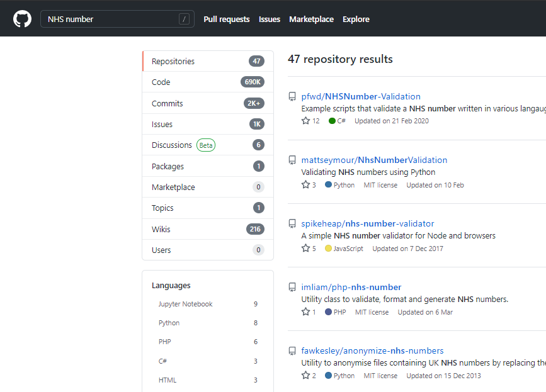Click repository icon beside spikeheap/nhs-number-validator
Viewport: 546px width, 392px height.
pyautogui.click(x=292, y=223)
